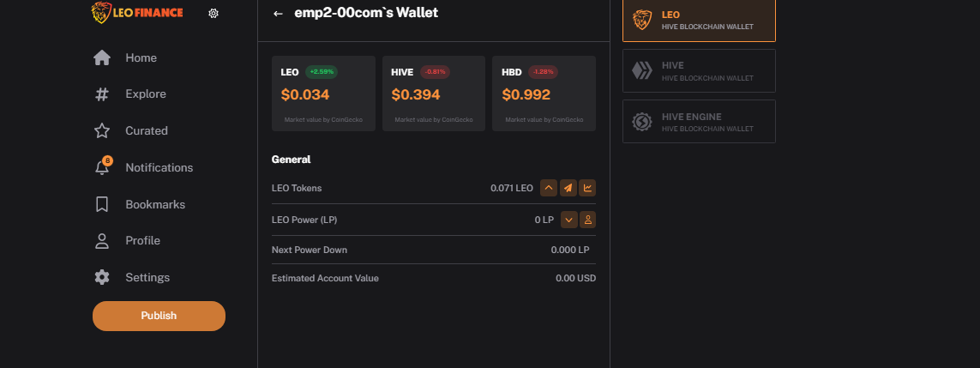Click the Estimated Account Value label

click(x=325, y=278)
